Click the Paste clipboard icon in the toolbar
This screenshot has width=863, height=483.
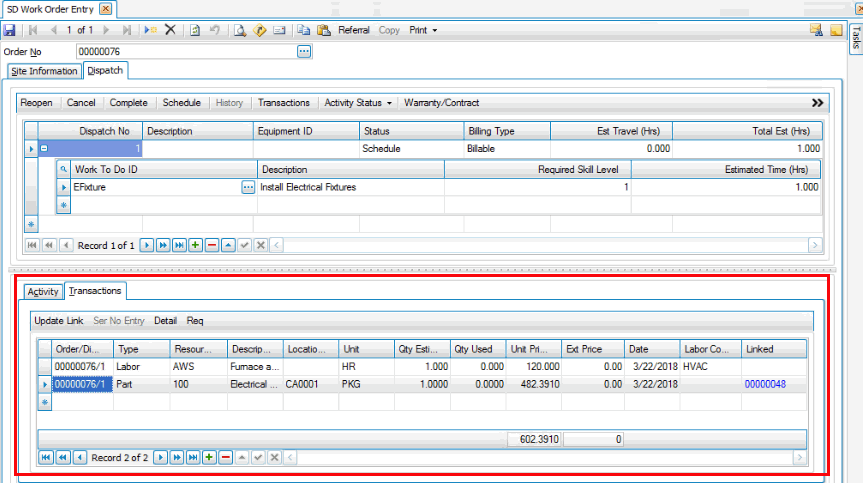[x=324, y=30]
